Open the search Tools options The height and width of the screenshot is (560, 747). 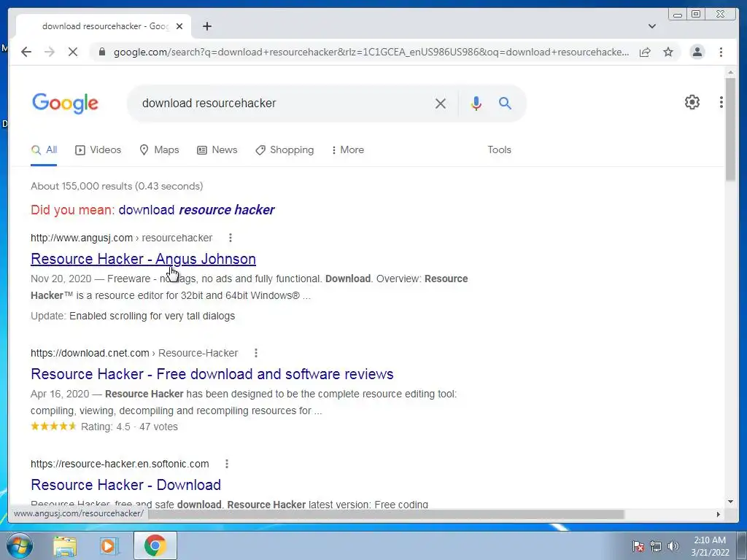[499, 150]
